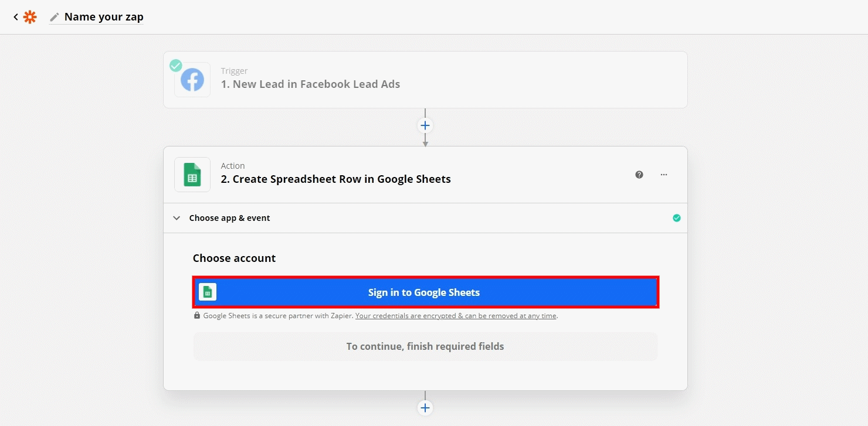The width and height of the screenshot is (868, 426).
Task: Go back using the left arrow
Action: [16, 17]
